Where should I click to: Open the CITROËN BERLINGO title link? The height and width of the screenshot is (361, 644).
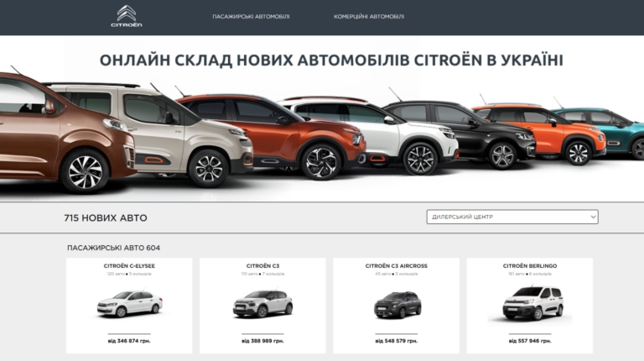tap(530, 266)
